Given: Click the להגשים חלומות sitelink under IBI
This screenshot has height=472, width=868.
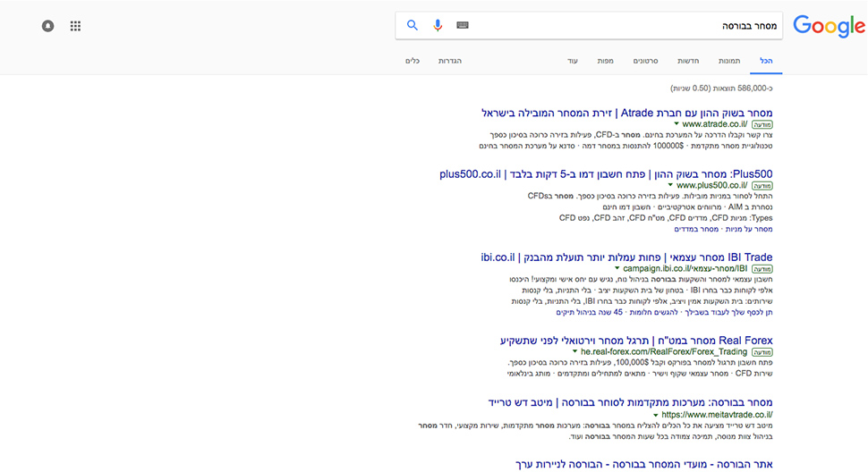Looking at the screenshot, I should coord(654,312).
